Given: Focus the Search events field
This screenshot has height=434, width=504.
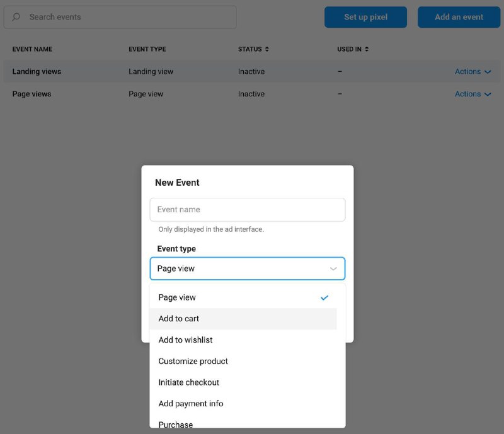Looking at the screenshot, I should pos(120,17).
